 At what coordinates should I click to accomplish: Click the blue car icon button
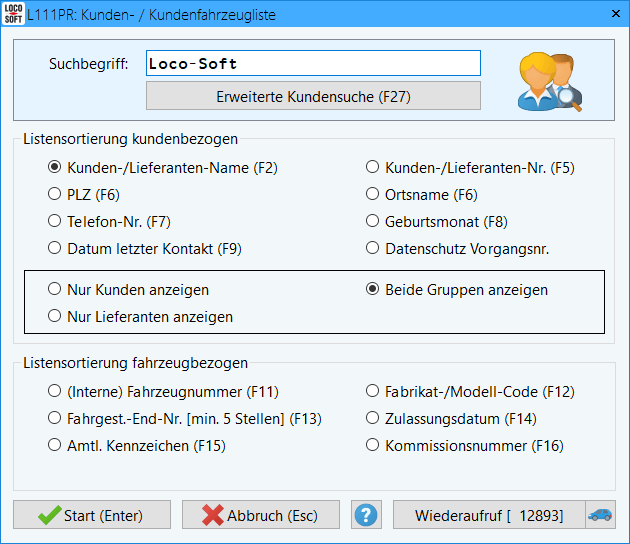[600, 515]
